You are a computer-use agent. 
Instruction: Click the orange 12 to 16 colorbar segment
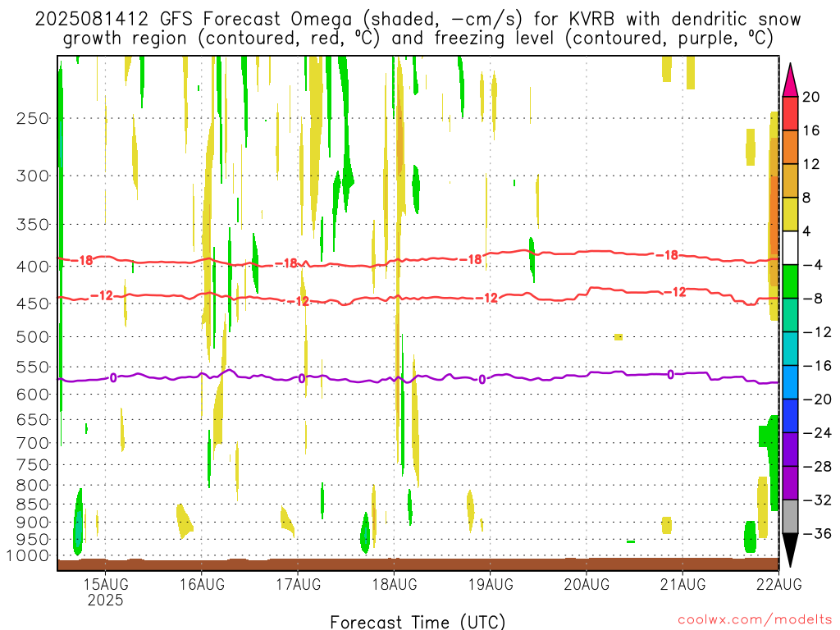point(790,148)
